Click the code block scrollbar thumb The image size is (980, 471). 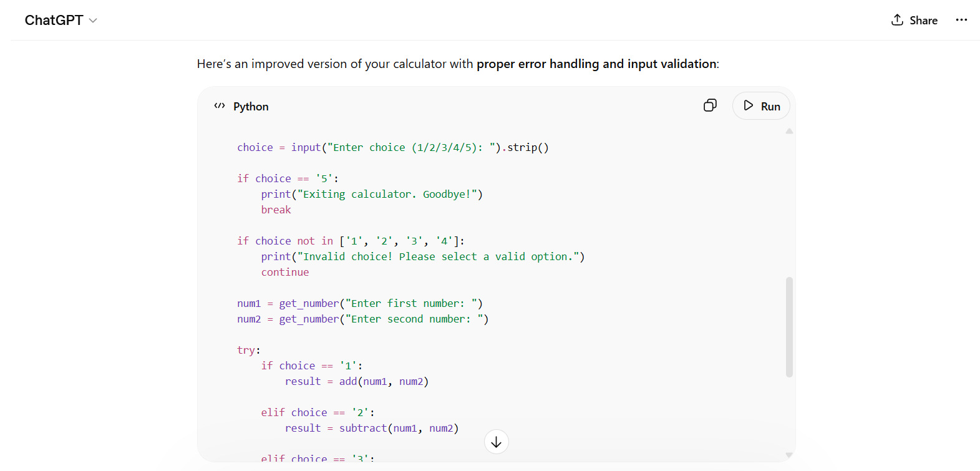tap(789, 327)
